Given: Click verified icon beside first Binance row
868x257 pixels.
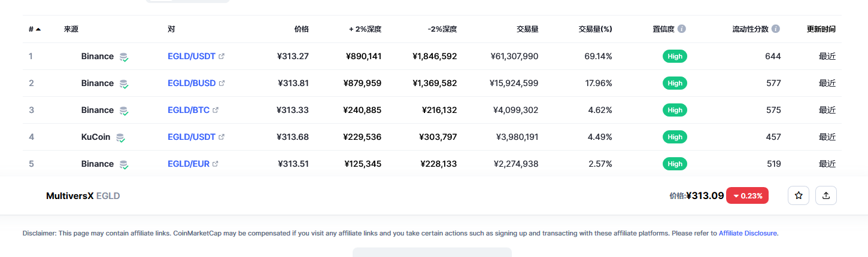Looking at the screenshot, I should [124, 57].
